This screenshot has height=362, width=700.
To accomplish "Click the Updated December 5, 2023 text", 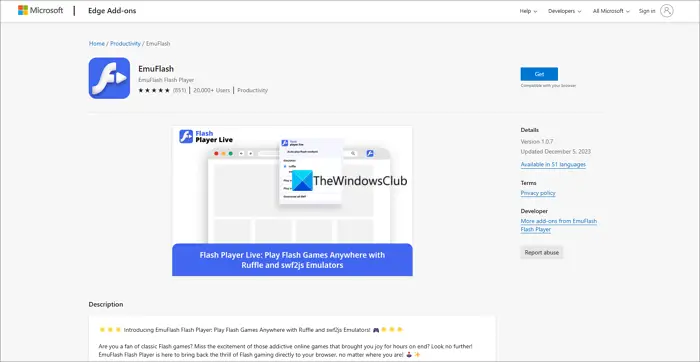I will point(555,152).
